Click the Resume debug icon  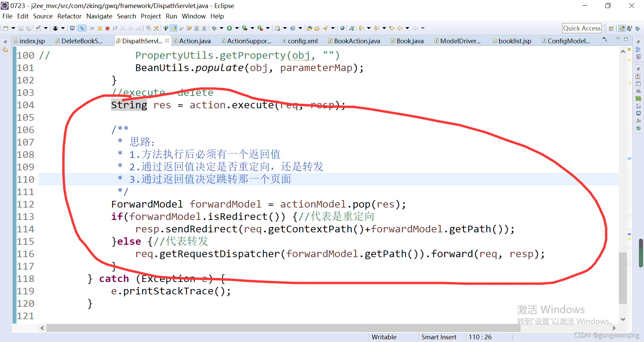92,28
